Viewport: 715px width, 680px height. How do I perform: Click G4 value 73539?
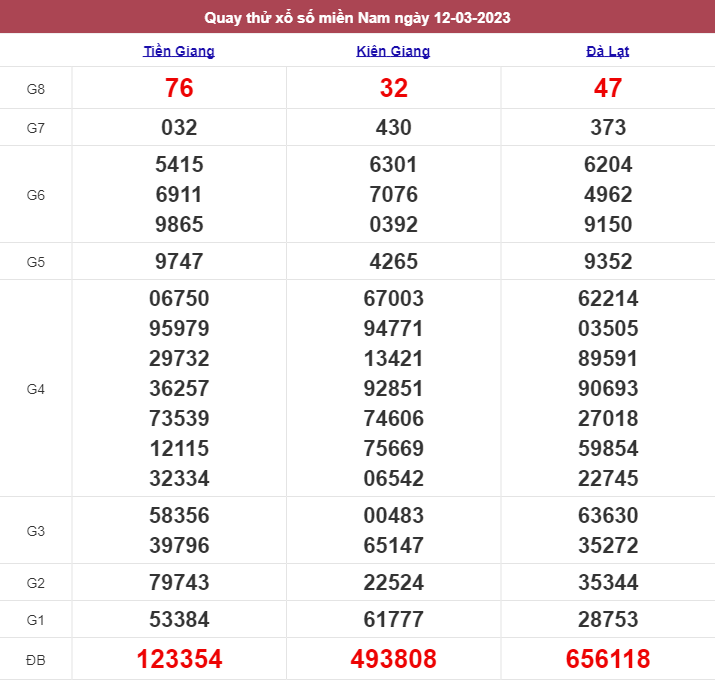click(x=179, y=419)
